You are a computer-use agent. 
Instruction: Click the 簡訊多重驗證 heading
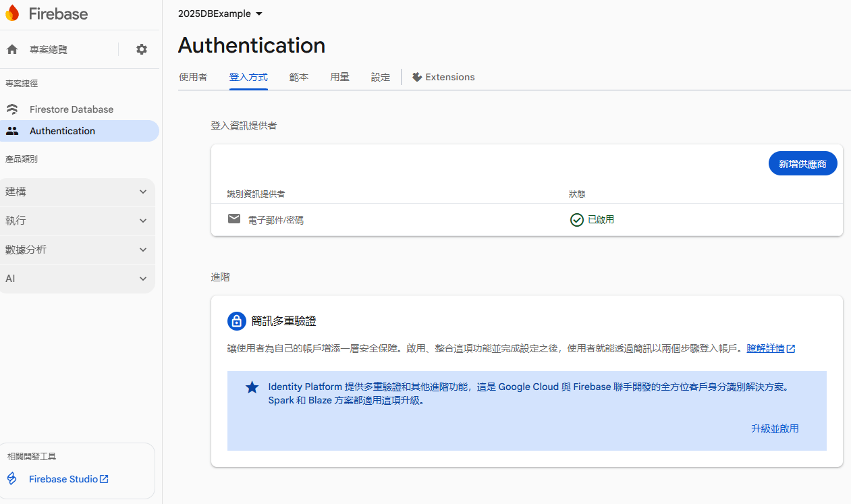[x=283, y=321]
